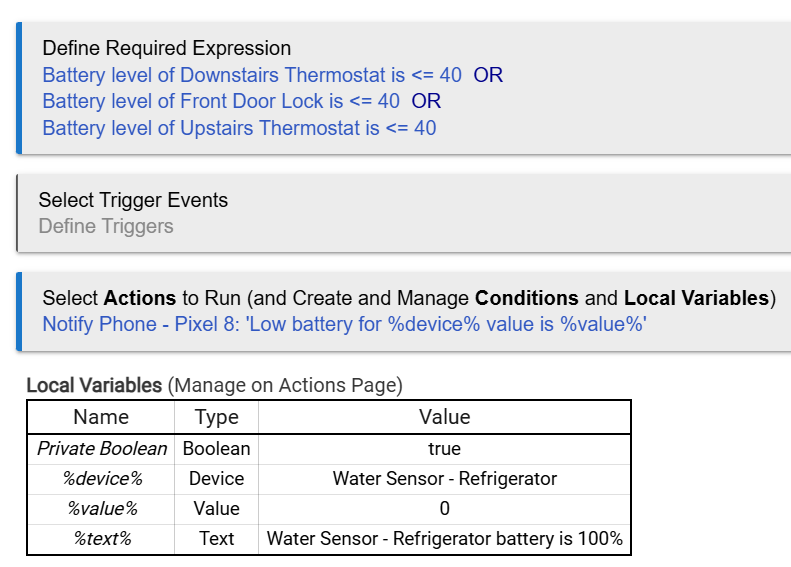Click the Front Door Lock battery condition
The height and width of the screenshot is (567, 791).
pyautogui.click(x=221, y=101)
